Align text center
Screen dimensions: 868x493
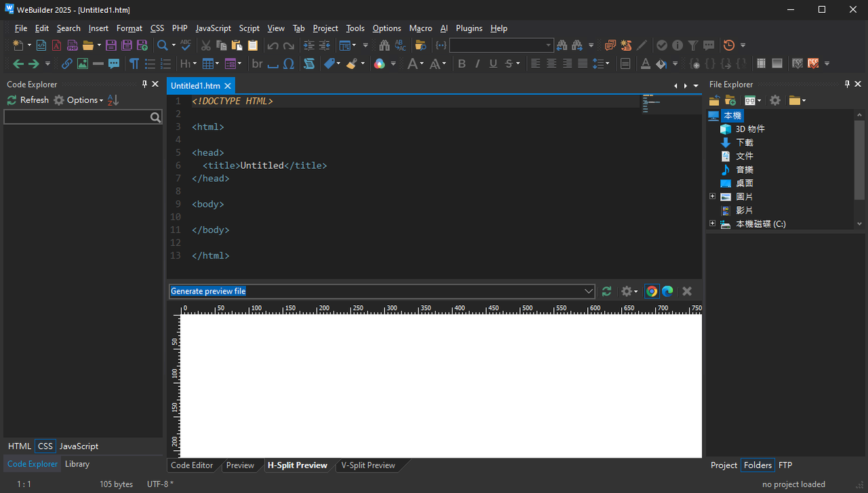[x=551, y=64]
